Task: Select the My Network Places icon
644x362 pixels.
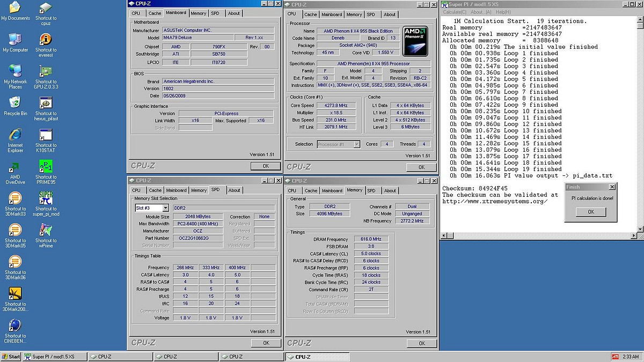Action: (16, 77)
